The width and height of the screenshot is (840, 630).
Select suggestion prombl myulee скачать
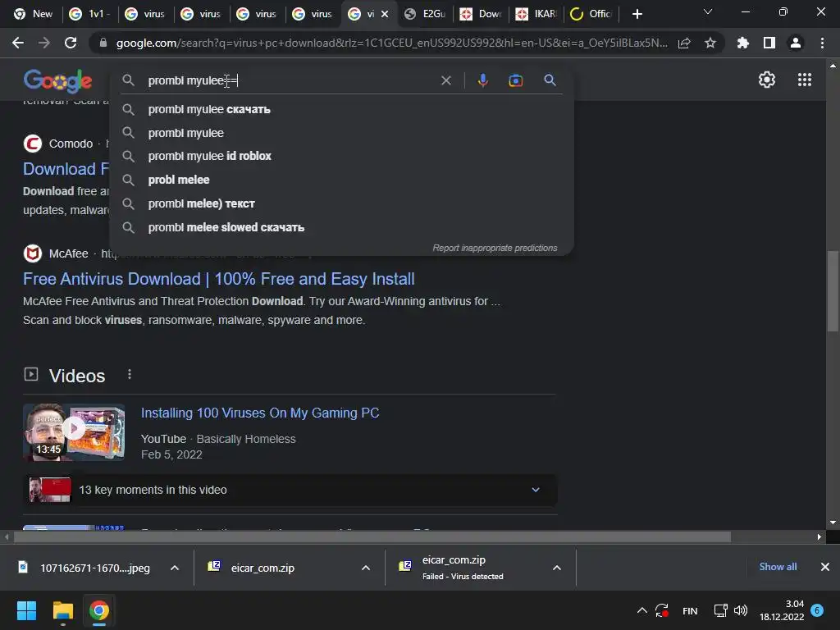click(x=341, y=109)
